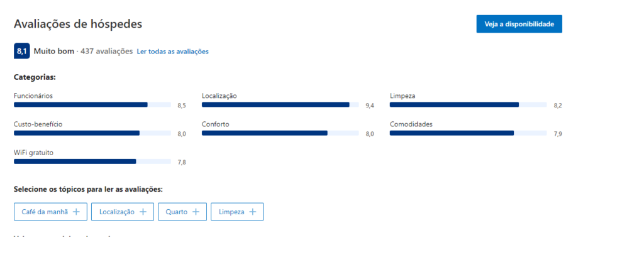
Task: Click the plus icon on Café da manhã
Action: pos(76,212)
